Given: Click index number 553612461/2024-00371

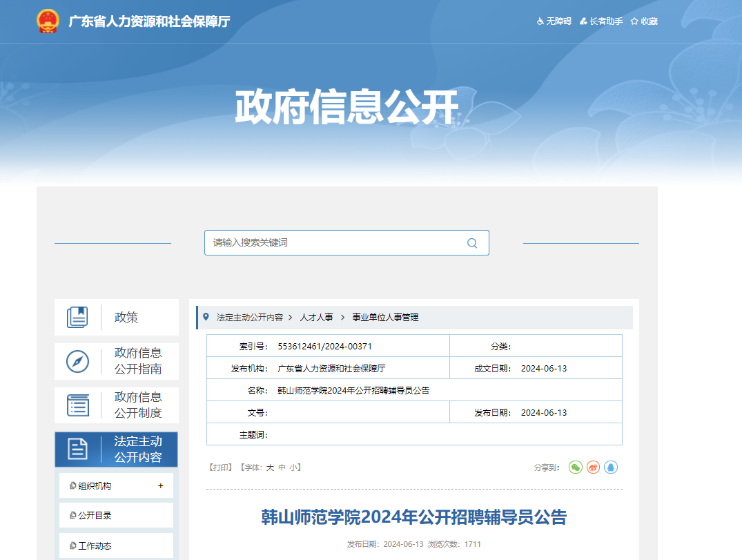Looking at the screenshot, I should [324, 347].
